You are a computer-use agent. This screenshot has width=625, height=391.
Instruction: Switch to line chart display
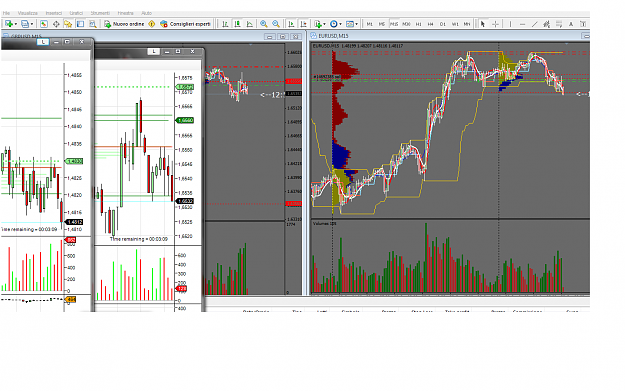250,24
